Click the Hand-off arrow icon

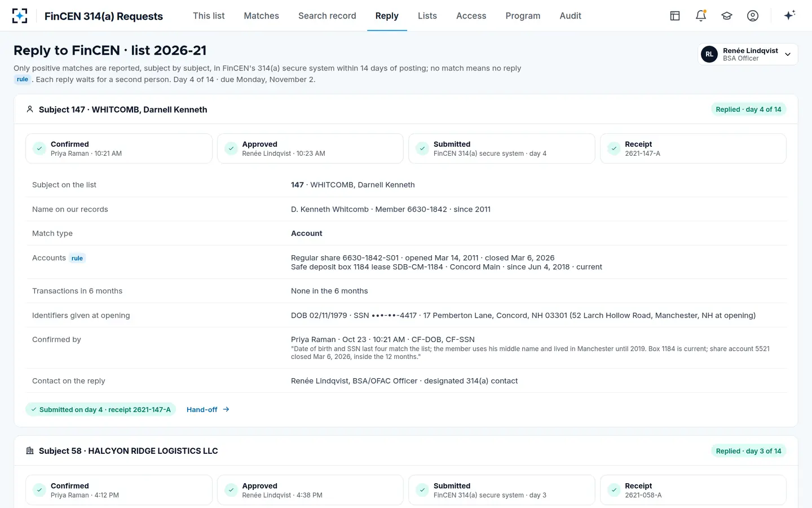click(226, 410)
